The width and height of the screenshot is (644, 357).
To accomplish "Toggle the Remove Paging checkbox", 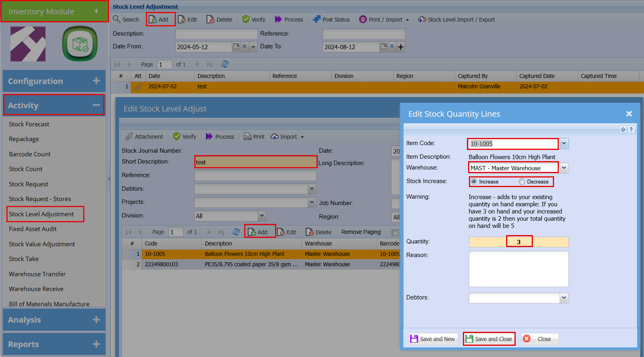I will click(395, 232).
